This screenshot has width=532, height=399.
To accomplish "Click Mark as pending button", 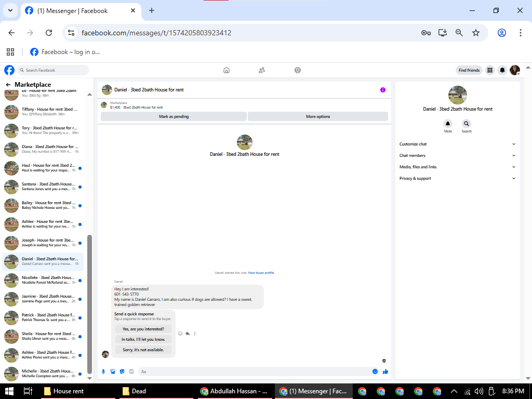I will click(x=174, y=116).
